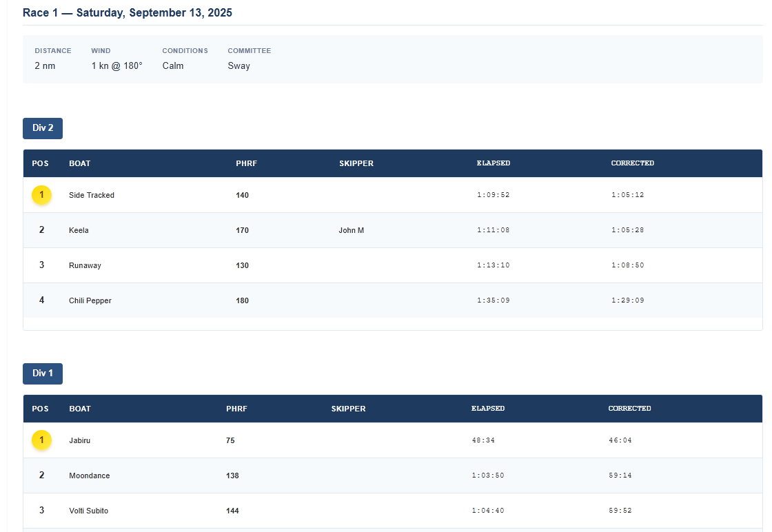Select the Div 2 division badge
Screen dimensions: 772x532
click(x=43, y=128)
